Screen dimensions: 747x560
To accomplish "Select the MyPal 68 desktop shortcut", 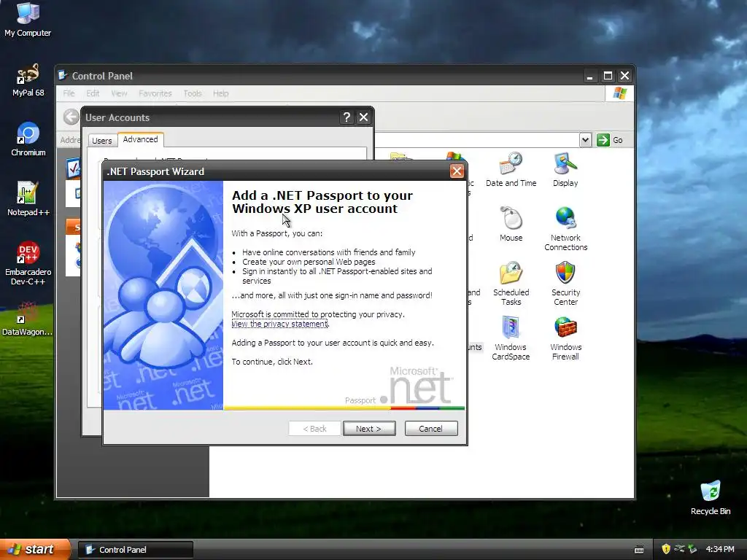I will pos(28,79).
